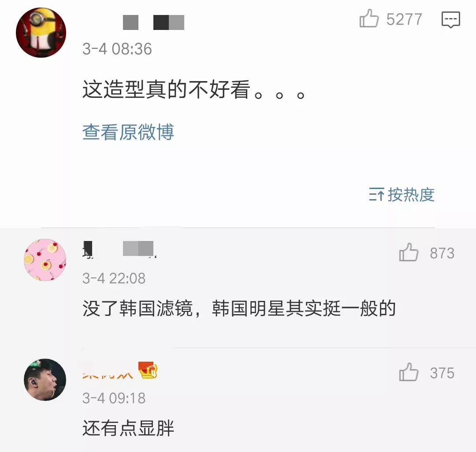The width and height of the screenshot is (476, 452).
Task: Open 查看原微博 link
Action: (128, 132)
